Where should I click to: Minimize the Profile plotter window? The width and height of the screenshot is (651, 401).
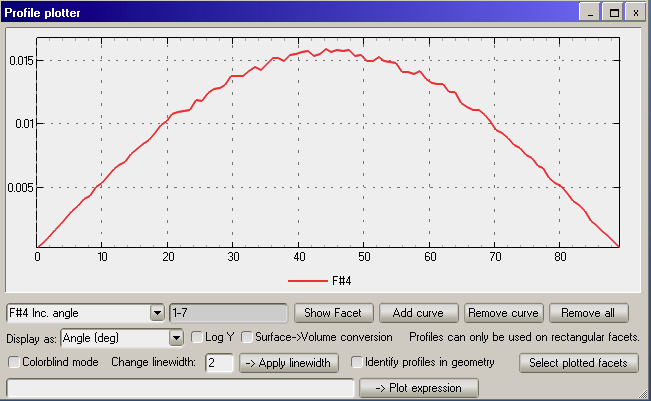click(x=594, y=12)
